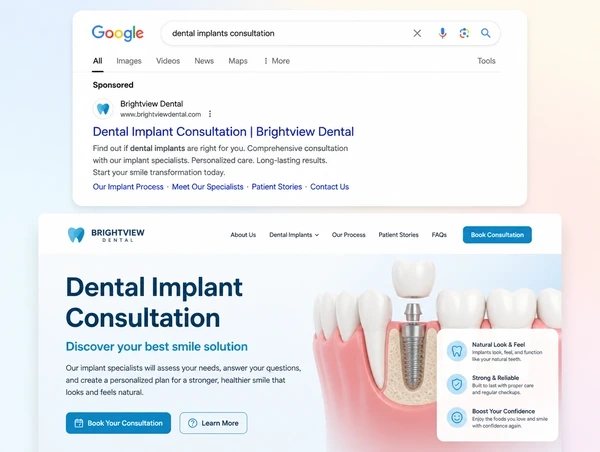This screenshot has width=600, height=452.
Task: Open the Meet Our Specialists sitelink
Action: 207,187
